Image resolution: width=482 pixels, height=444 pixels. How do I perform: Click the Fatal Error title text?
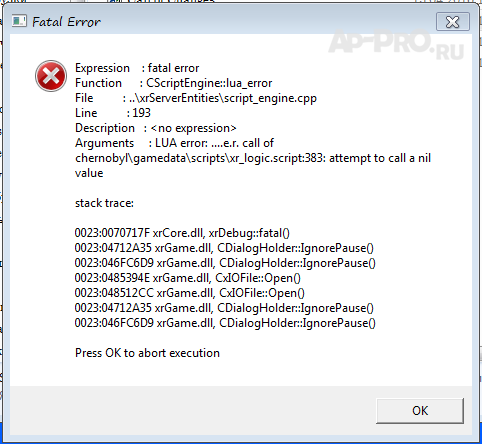point(66,22)
